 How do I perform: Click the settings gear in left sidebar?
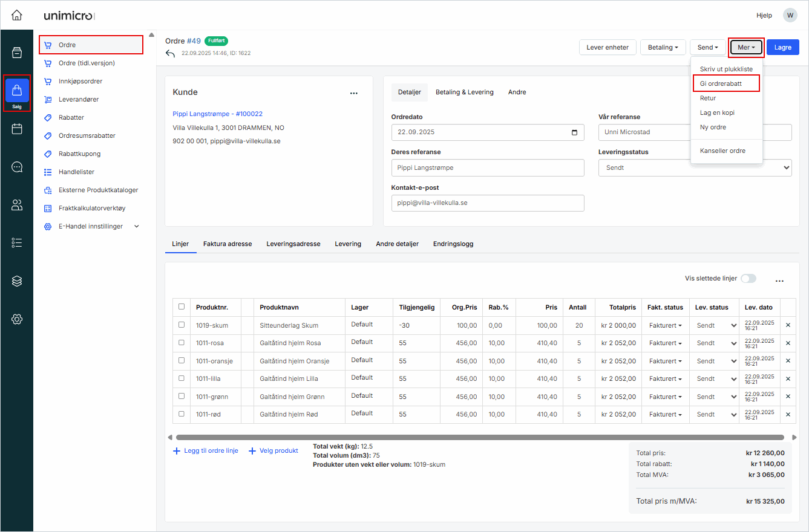(17, 319)
